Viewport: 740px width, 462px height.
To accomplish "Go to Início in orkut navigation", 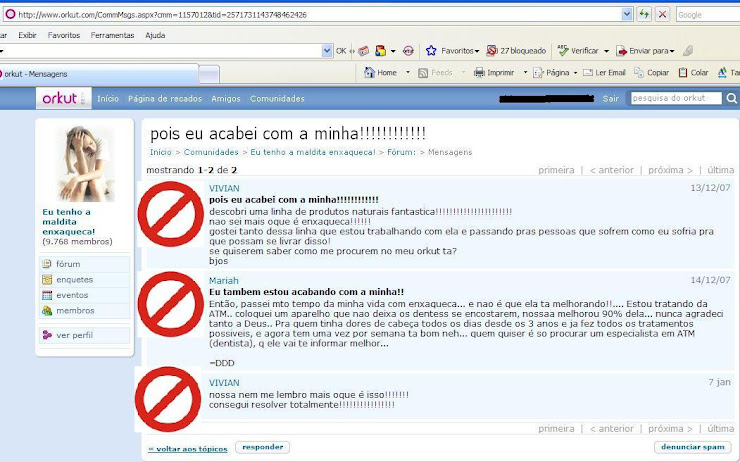I will [x=108, y=99].
